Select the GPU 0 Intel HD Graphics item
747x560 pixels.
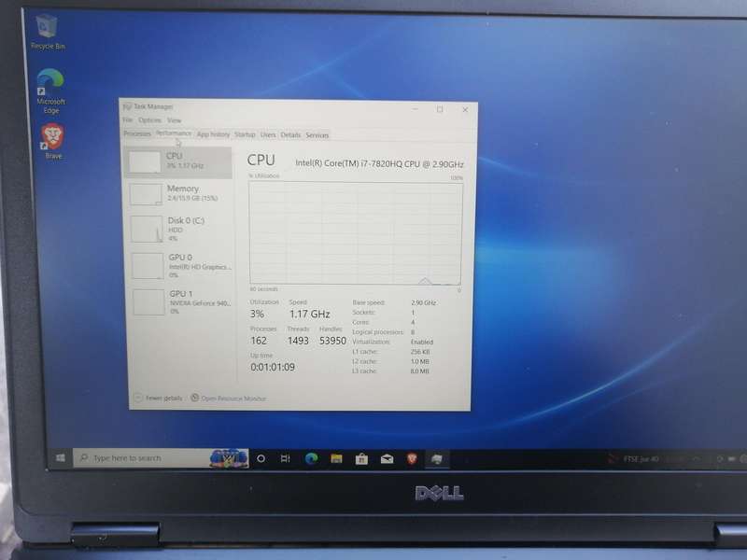point(182,266)
